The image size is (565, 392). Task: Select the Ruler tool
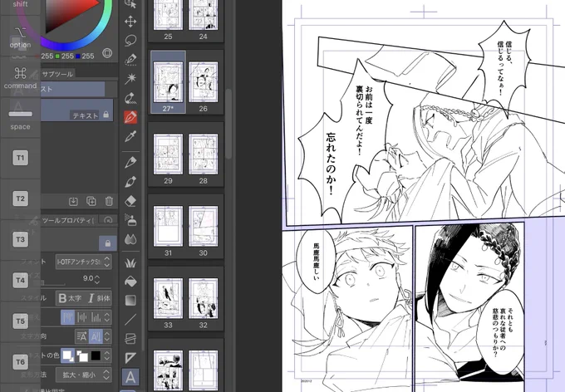point(130,358)
